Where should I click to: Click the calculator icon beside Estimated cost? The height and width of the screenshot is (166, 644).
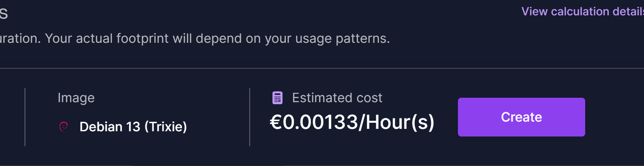coord(277,98)
